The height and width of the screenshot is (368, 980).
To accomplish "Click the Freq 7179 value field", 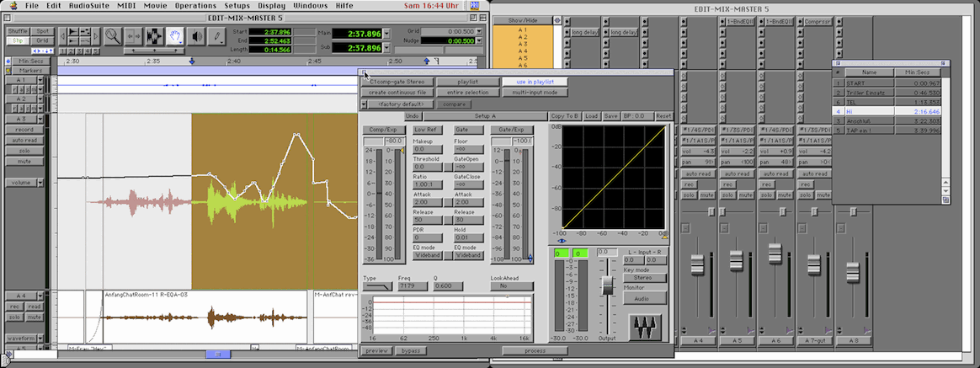I will [x=413, y=286].
